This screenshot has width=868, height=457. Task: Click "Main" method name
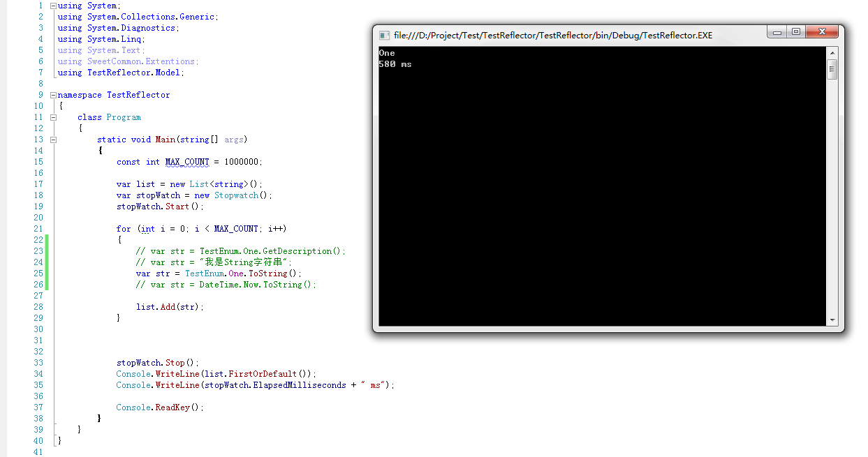[x=165, y=140]
